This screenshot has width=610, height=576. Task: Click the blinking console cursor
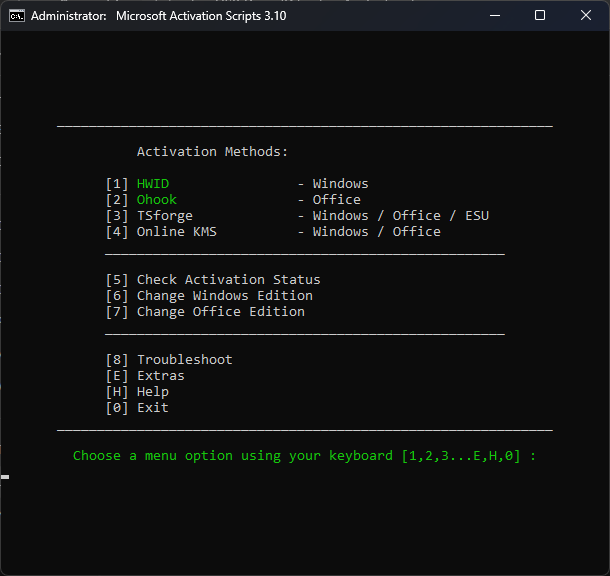(5, 477)
